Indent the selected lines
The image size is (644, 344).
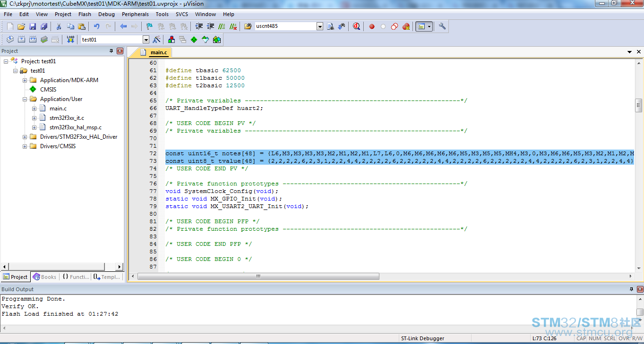click(x=199, y=26)
